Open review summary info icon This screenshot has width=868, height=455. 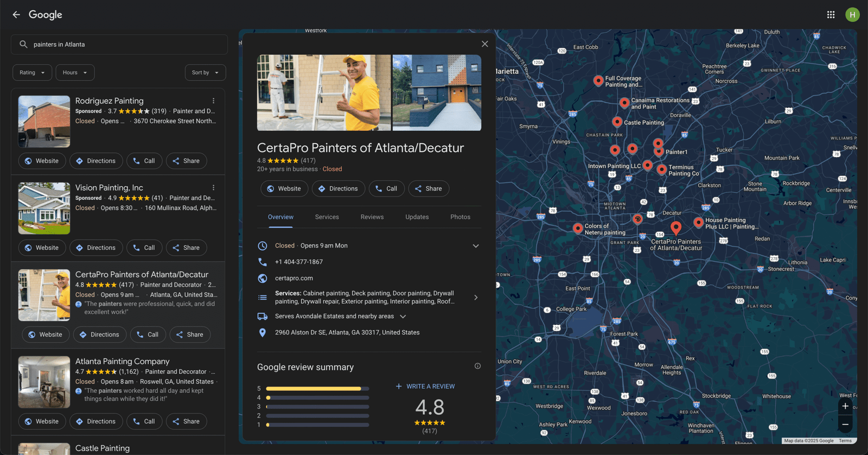tap(477, 366)
